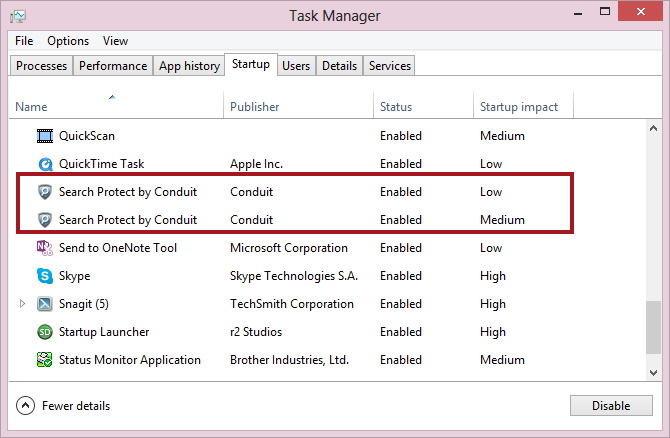Close the Task Manager window
The image size is (670, 438).
coord(641,11)
